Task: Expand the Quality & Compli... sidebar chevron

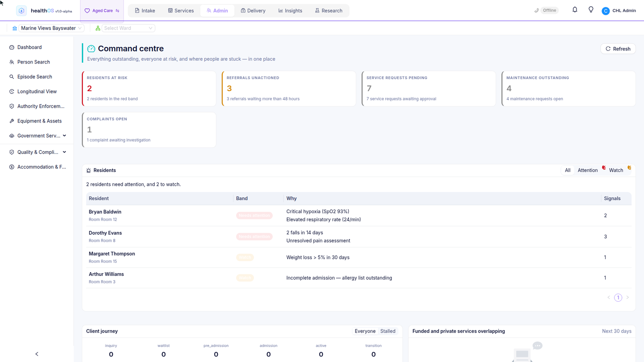Action: click(64, 152)
